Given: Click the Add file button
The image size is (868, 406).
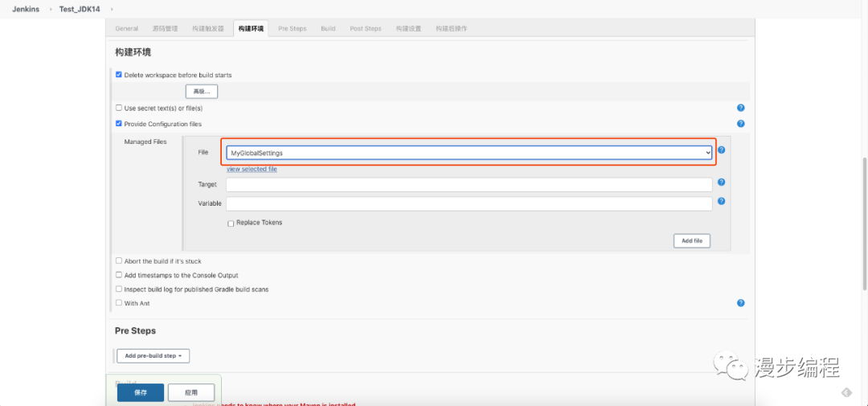Looking at the screenshot, I should [692, 241].
